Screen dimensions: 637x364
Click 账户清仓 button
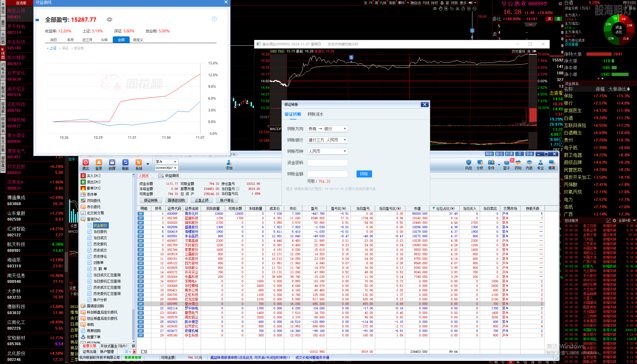(x=227, y=200)
